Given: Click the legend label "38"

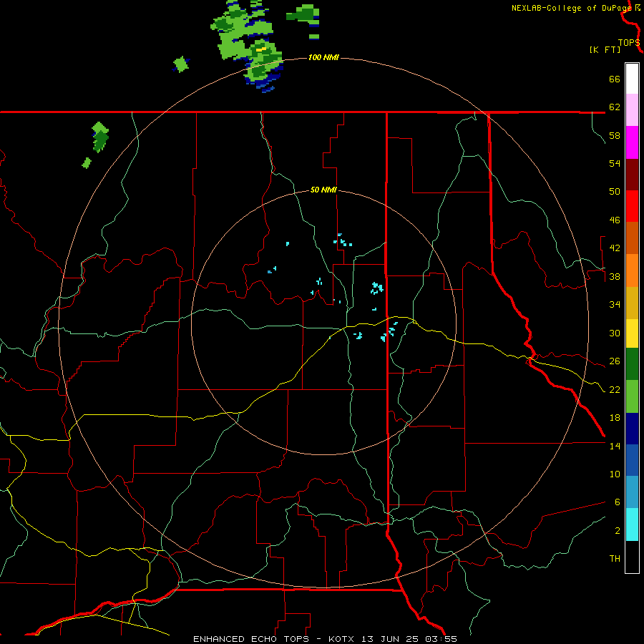Looking at the screenshot, I should tap(615, 276).
